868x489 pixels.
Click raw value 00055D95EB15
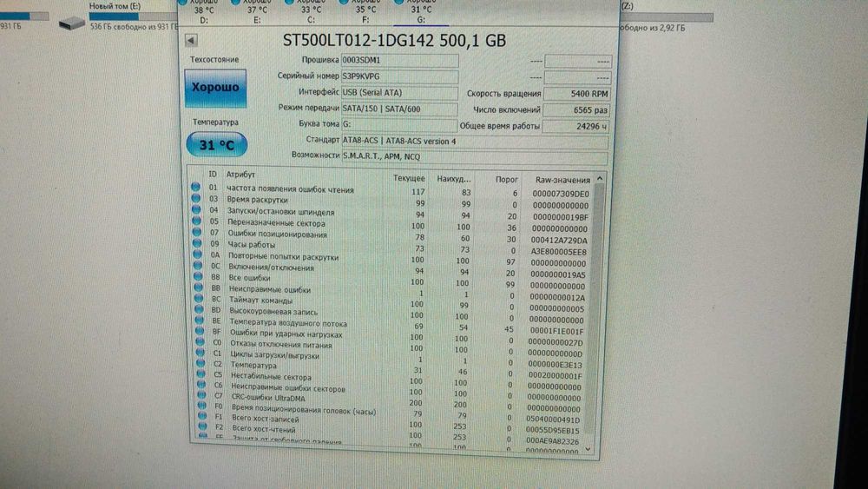(552, 430)
